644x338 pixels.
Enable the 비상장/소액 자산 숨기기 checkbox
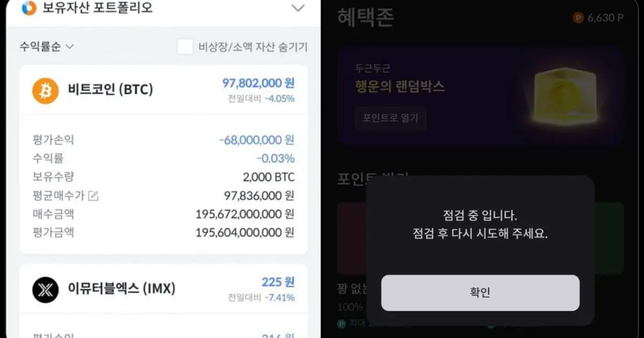point(185,47)
